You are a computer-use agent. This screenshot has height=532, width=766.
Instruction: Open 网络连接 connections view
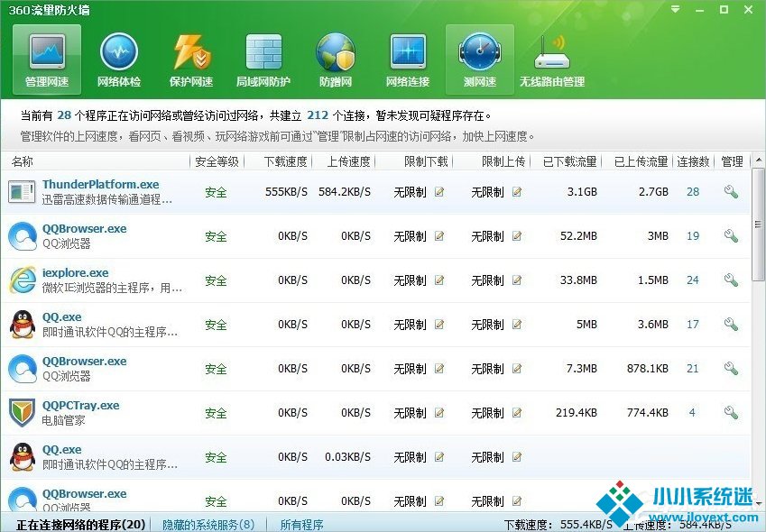click(x=408, y=59)
